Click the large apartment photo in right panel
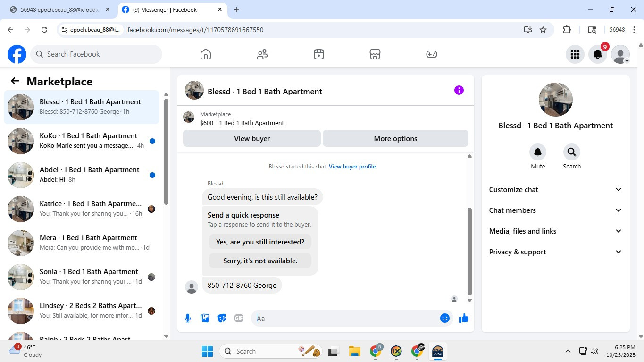 pos(556,100)
